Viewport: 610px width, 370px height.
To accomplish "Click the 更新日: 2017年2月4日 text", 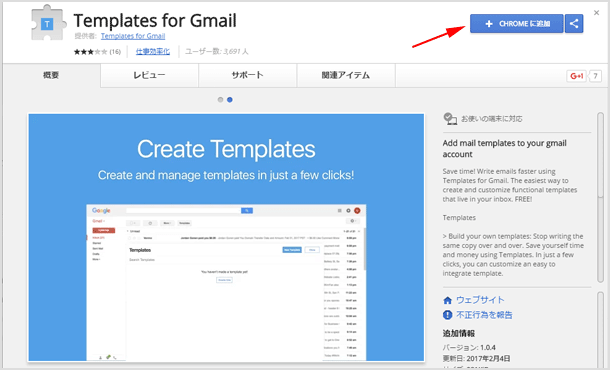I will pyautogui.click(x=476, y=358).
